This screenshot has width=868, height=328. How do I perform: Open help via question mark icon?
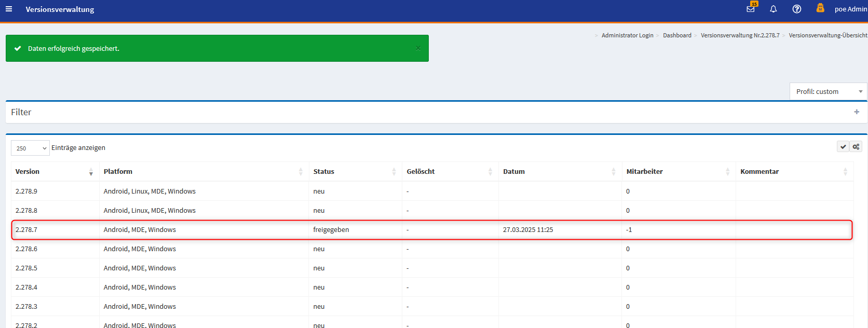[x=796, y=9]
